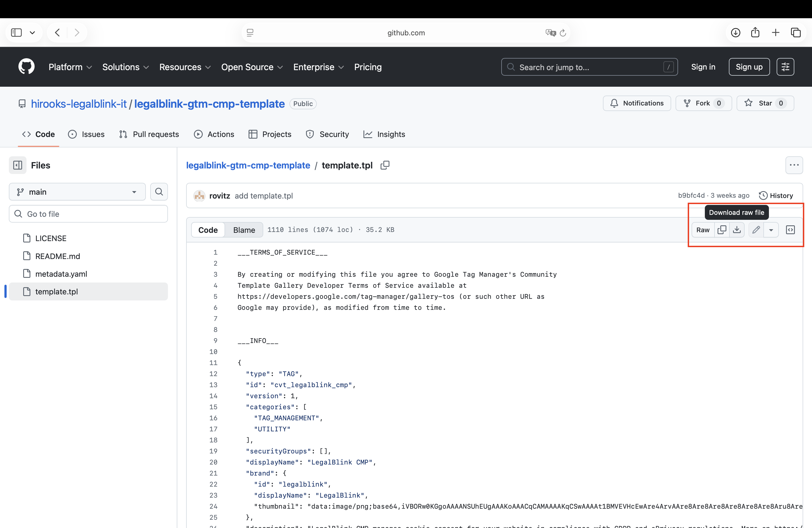The width and height of the screenshot is (812, 528).
Task: Click the file search magnifier icon
Action: [x=159, y=192]
